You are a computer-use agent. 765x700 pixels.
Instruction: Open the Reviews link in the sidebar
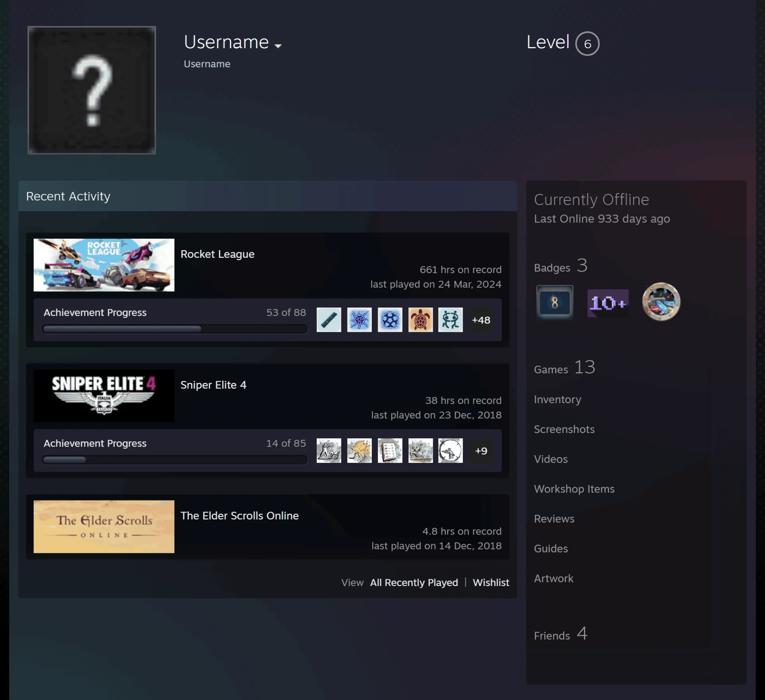pos(554,519)
